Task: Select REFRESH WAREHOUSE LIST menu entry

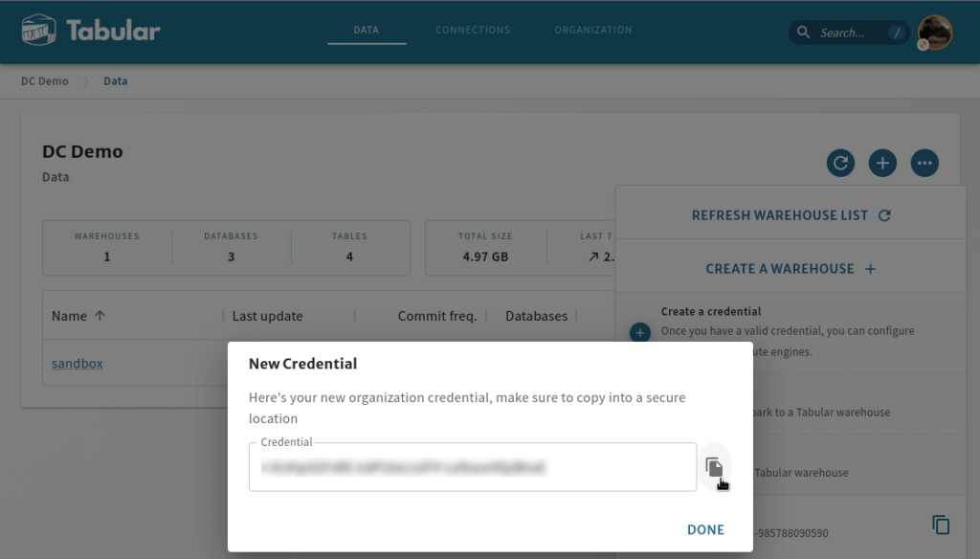Action: click(791, 215)
